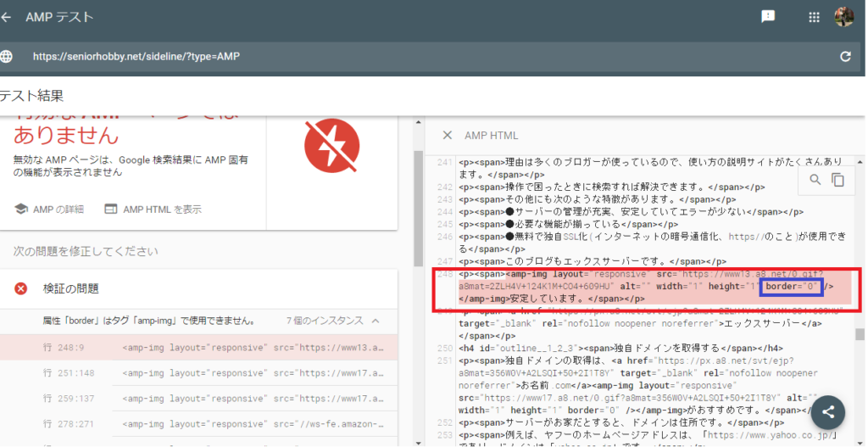Select the issue row 行 278:271
This screenshot has width=868, height=447.
click(x=198, y=424)
